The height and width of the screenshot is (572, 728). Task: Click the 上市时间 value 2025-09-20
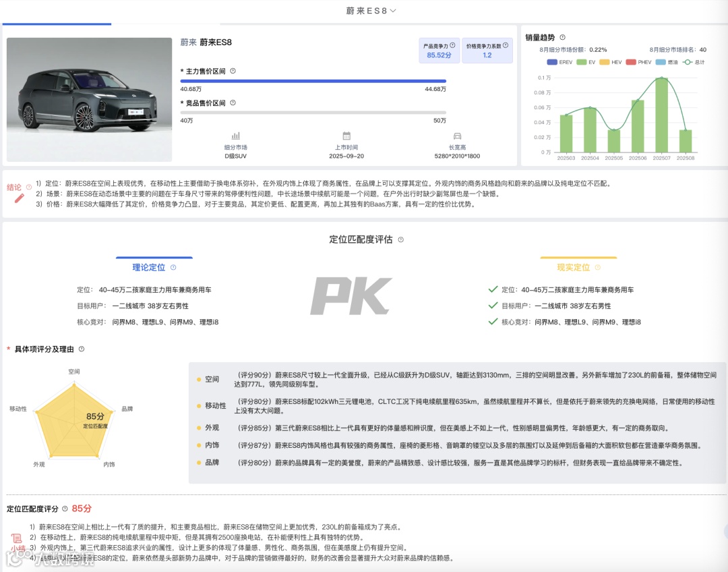tap(346, 156)
